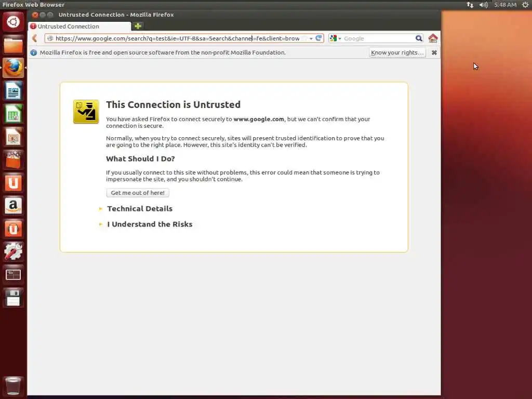Open the sound volume indicator
This screenshot has height=399, width=532.
point(484,5)
